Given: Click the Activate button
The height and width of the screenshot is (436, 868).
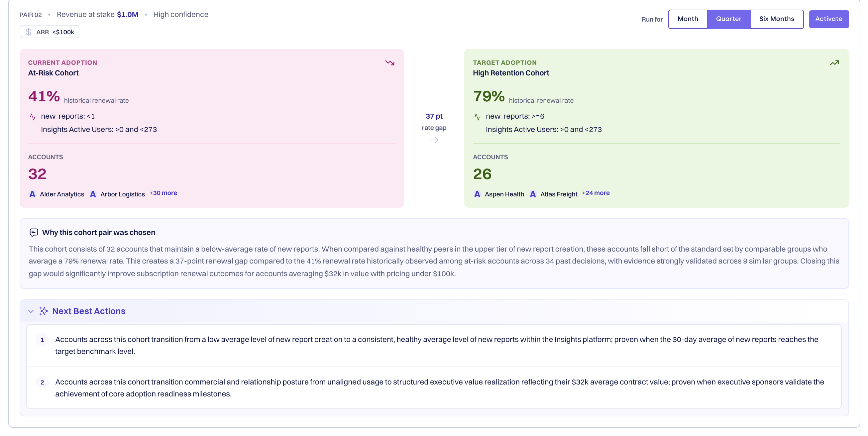Looking at the screenshot, I should pos(828,19).
